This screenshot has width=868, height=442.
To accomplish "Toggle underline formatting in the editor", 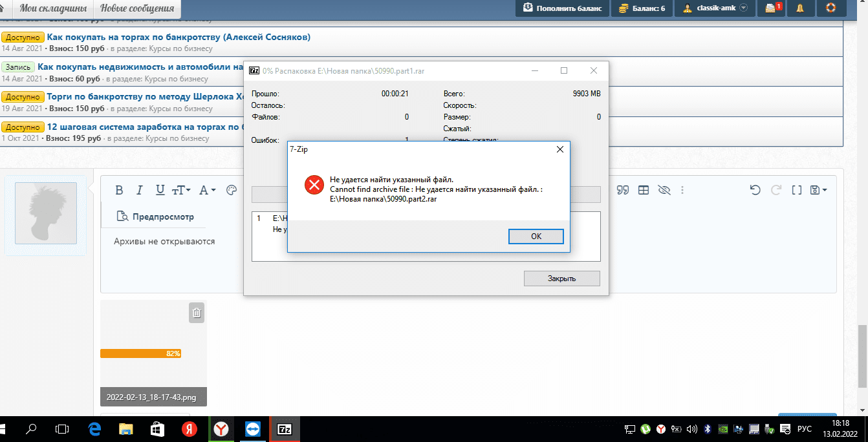I will 160,190.
